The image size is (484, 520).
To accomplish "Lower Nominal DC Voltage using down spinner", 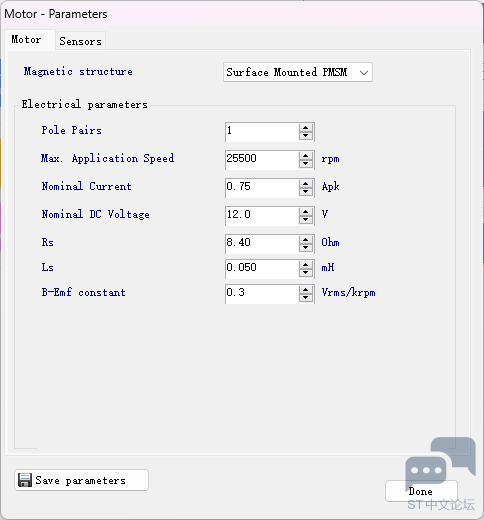I will [x=306, y=220].
